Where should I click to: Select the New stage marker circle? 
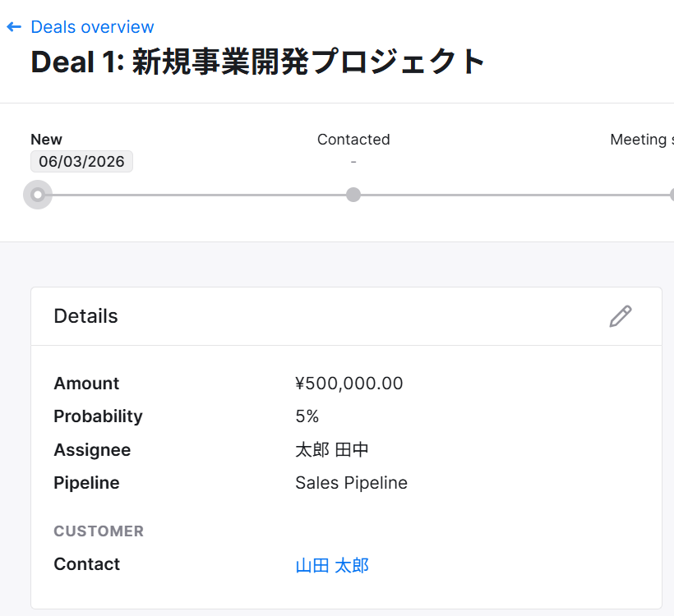[37, 195]
